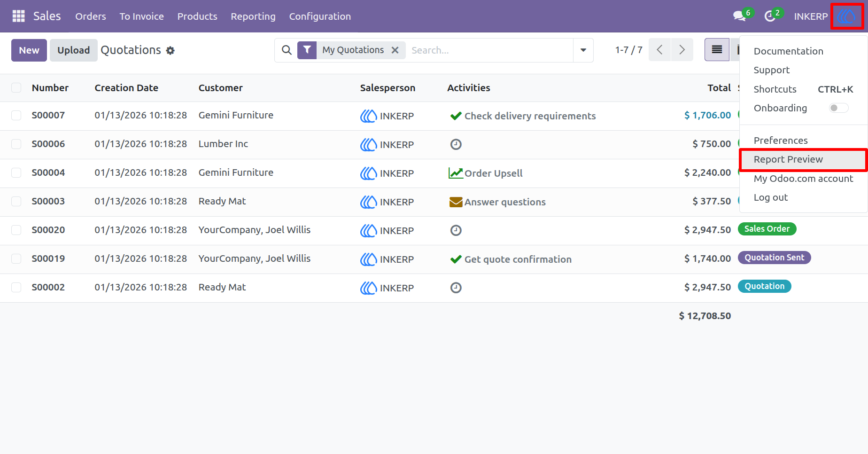Screen dimensions: 868x454
Task: Click the clock activity icon for S00006
Action: click(456, 144)
